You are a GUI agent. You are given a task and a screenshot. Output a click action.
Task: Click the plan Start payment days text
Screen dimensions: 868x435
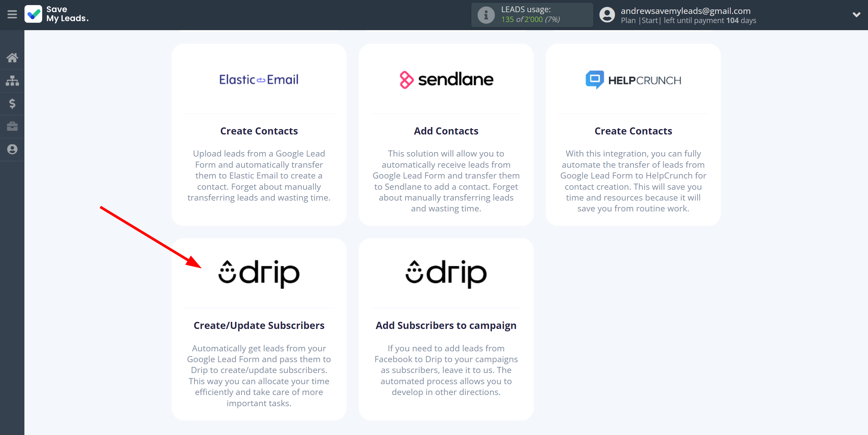pos(688,21)
